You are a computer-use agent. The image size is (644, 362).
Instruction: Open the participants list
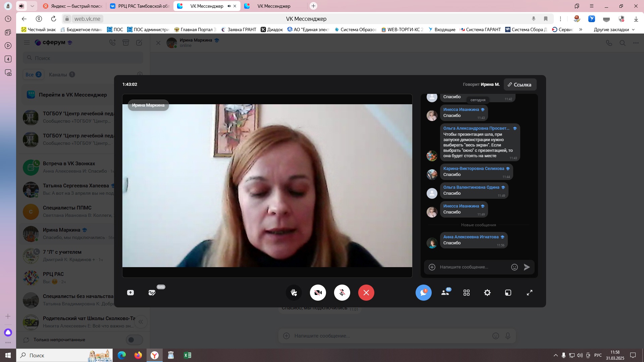(445, 293)
